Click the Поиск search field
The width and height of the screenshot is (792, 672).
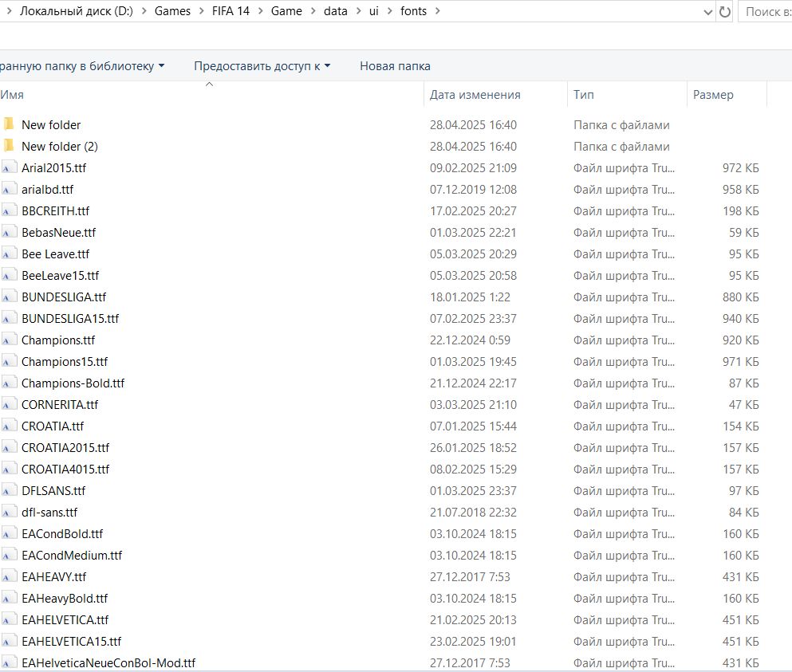(x=766, y=12)
